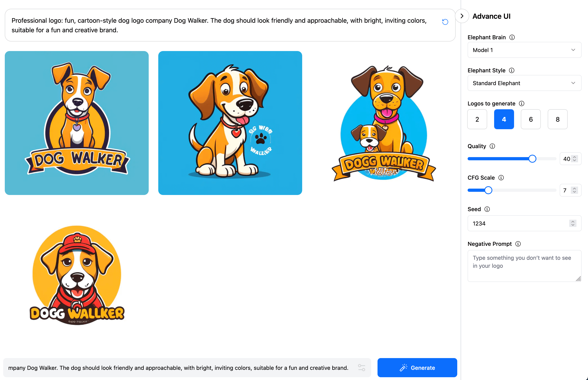Click the prompt settings/filter icon
This screenshot has width=588, height=380.
361,368
